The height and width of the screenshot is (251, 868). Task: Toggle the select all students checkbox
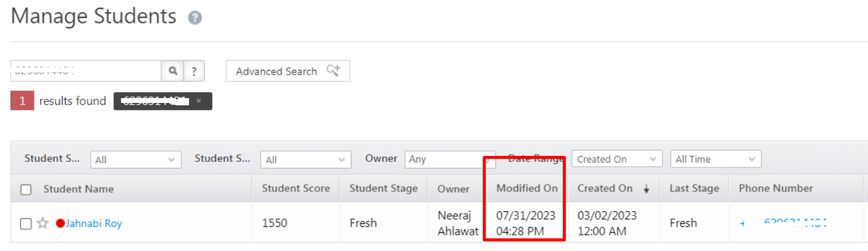click(x=26, y=190)
